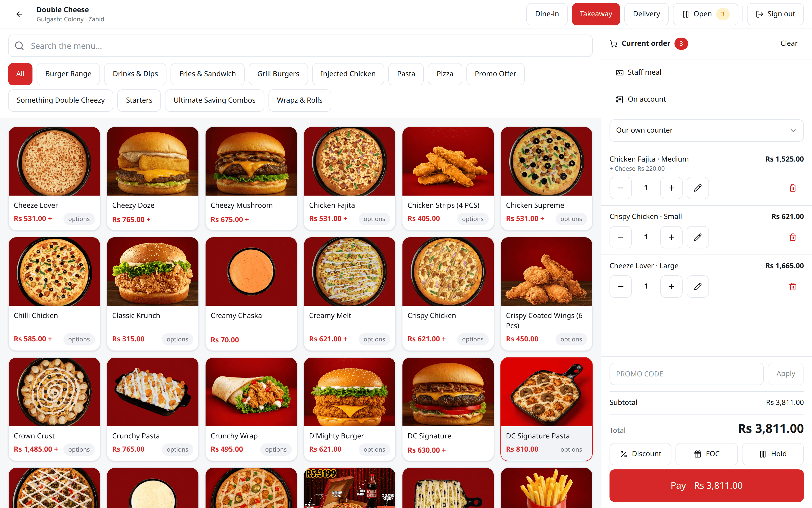Decrease Cheeze Lover Large quantity
Image resolution: width=812 pixels, height=508 pixels.
click(x=620, y=287)
